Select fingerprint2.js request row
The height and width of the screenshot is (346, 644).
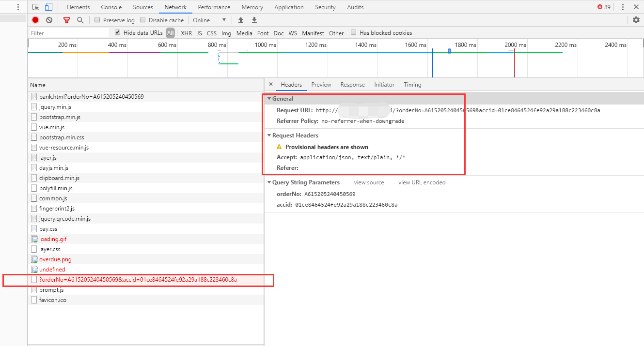click(146, 209)
